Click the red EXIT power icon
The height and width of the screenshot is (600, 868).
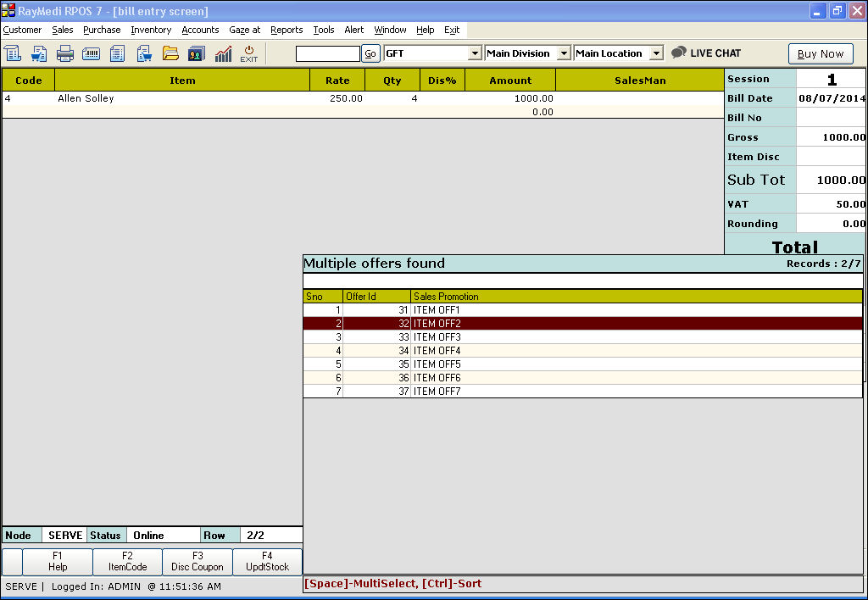coord(248,53)
